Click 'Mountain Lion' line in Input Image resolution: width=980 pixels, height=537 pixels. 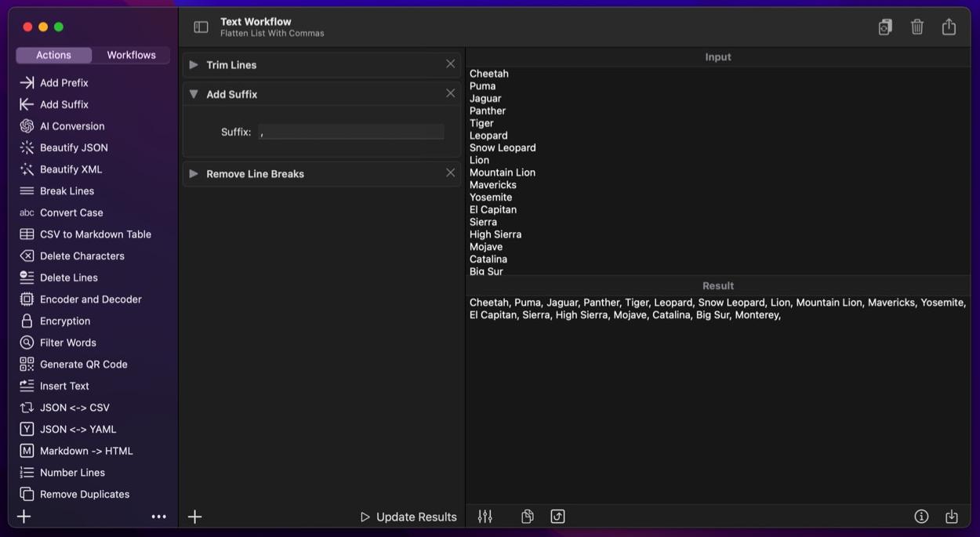[503, 172]
